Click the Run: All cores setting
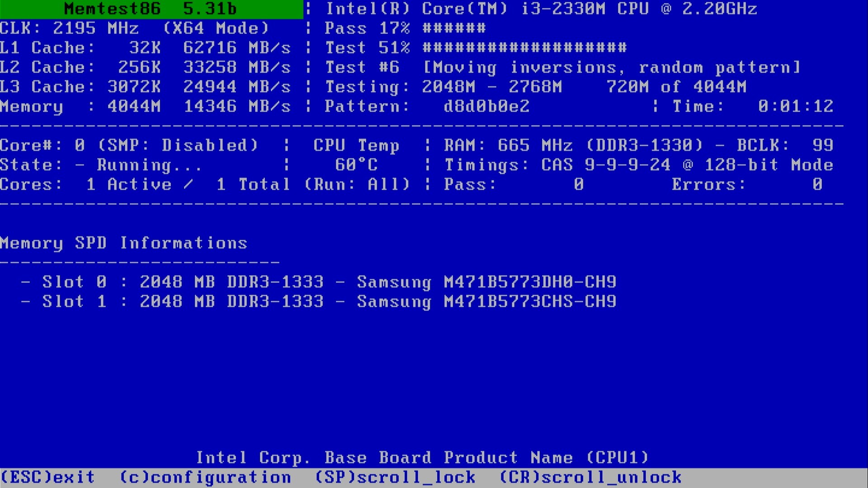Screen dimensions: 868x488 tap(357, 184)
